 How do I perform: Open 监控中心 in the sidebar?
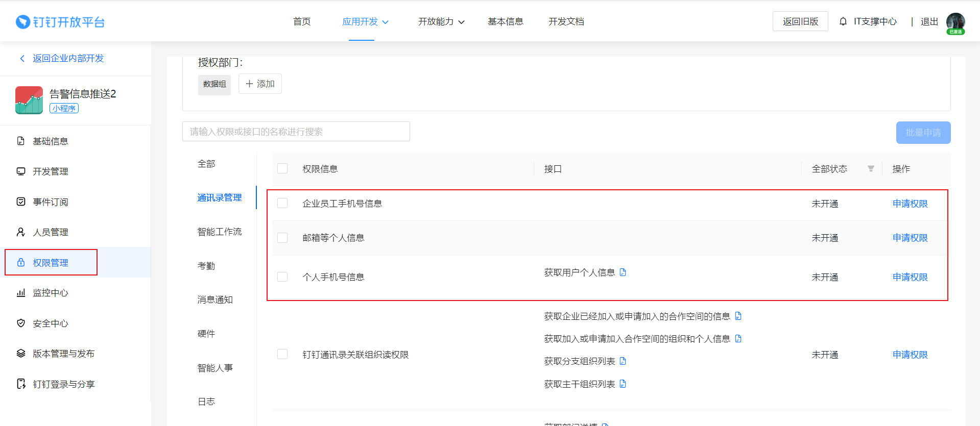point(51,293)
